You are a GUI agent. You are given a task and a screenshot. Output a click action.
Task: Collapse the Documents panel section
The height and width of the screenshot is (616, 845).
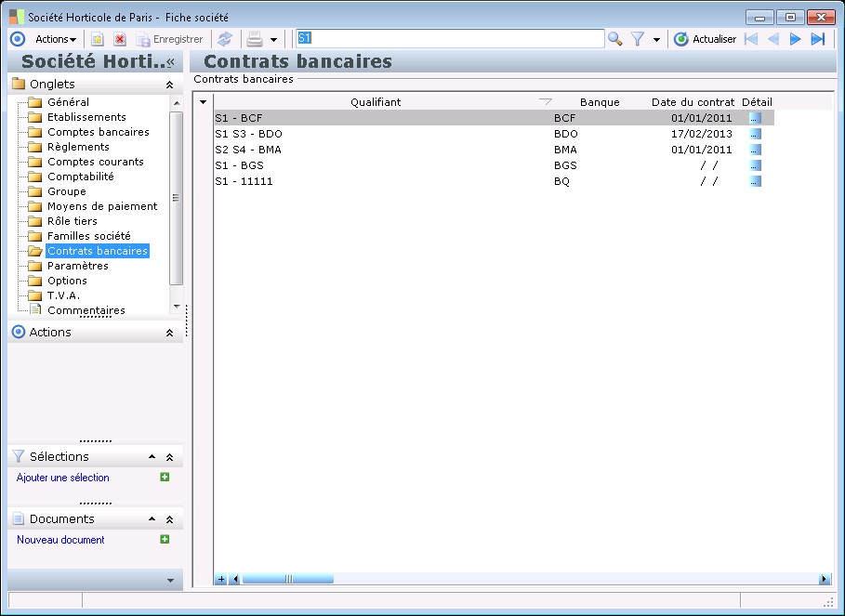tap(169, 519)
